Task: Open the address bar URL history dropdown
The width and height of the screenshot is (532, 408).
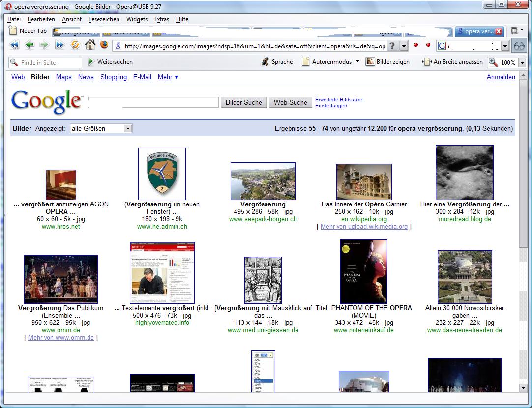Action: click(404, 46)
